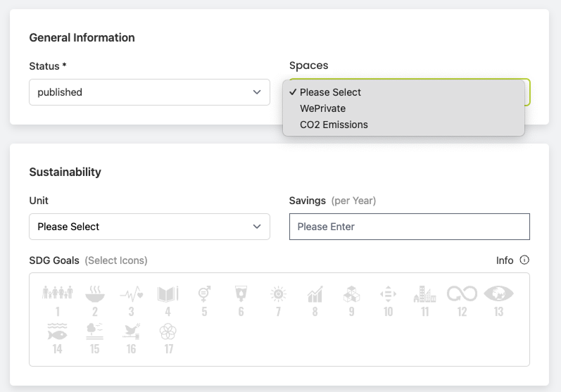Click the Savings per Year input field
The height and width of the screenshot is (392, 561).
[x=409, y=227]
